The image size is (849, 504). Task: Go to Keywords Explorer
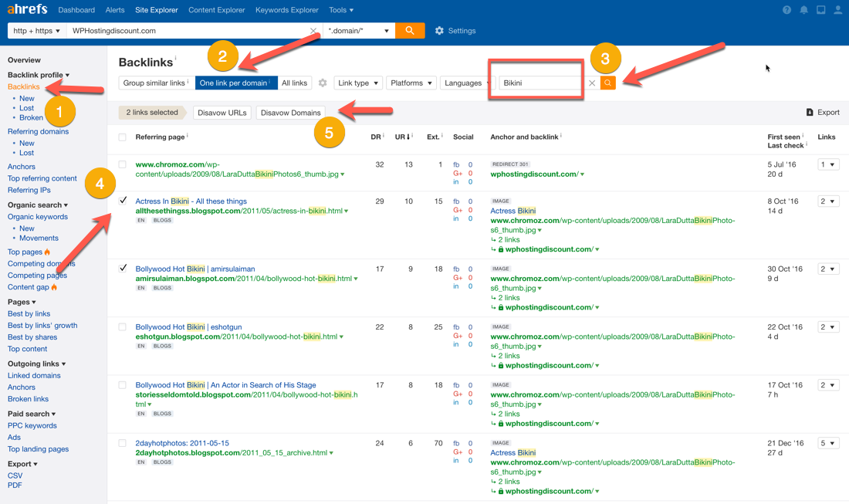287,10
